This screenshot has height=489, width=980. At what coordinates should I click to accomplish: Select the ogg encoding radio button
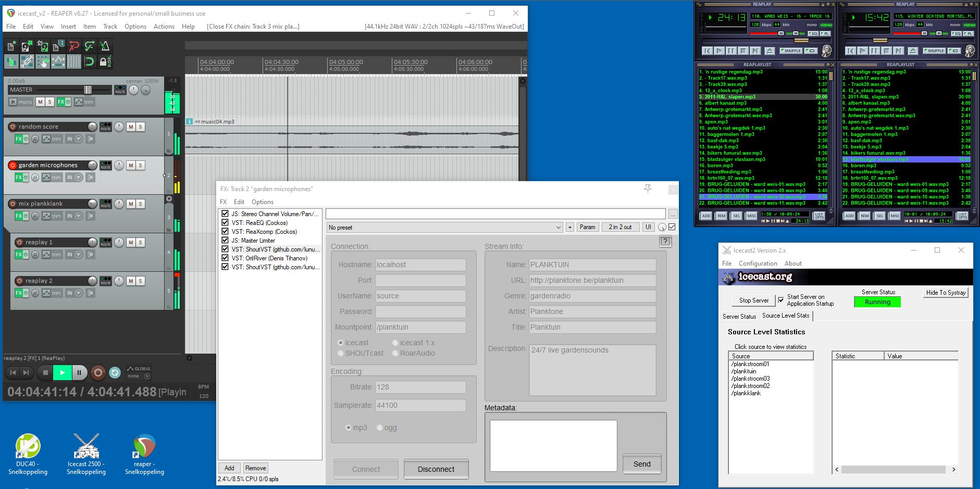379,428
